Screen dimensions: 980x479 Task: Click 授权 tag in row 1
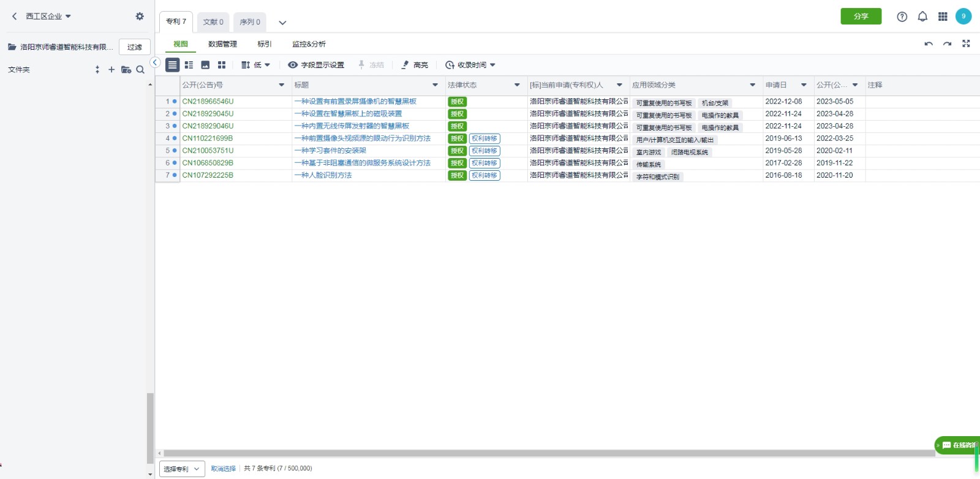click(x=457, y=102)
